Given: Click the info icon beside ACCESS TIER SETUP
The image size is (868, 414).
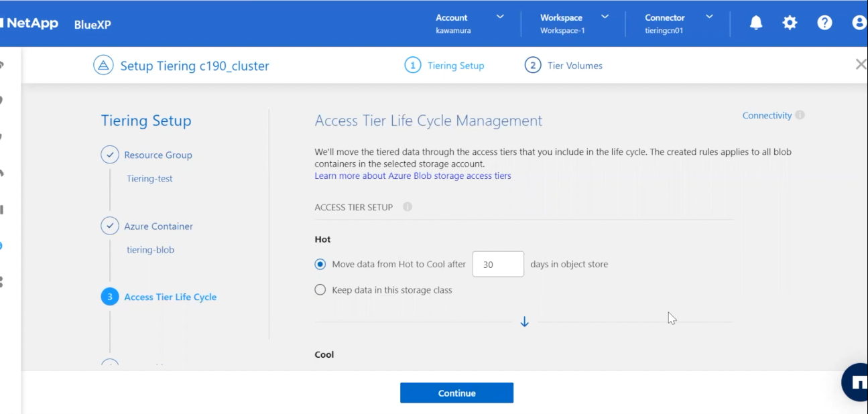Looking at the screenshot, I should (408, 207).
